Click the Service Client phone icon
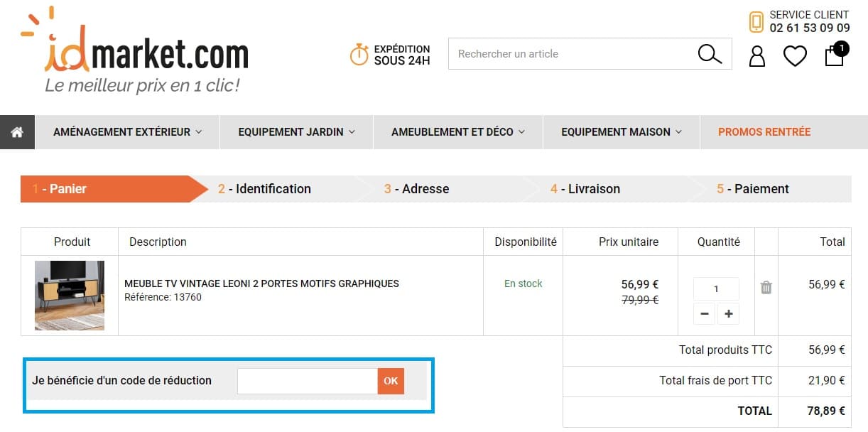868x432 pixels. [754, 22]
